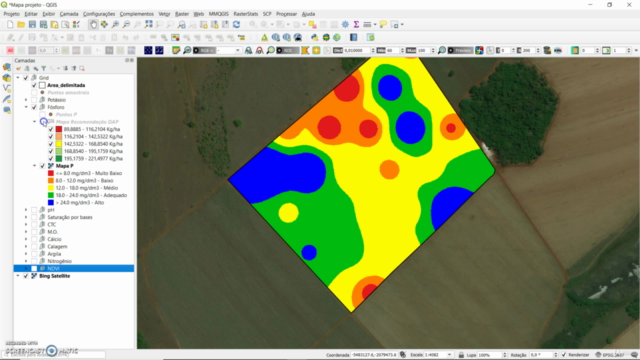Screen dimensions: 640x360
Task: Collapse the Mapa P legend
Action: (x=35, y=166)
